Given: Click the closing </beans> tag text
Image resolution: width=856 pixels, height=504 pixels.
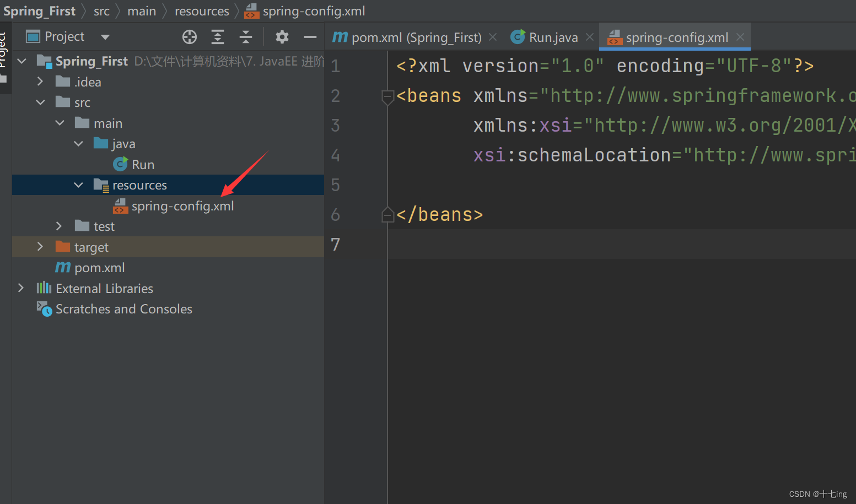Looking at the screenshot, I should click(x=440, y=215).
